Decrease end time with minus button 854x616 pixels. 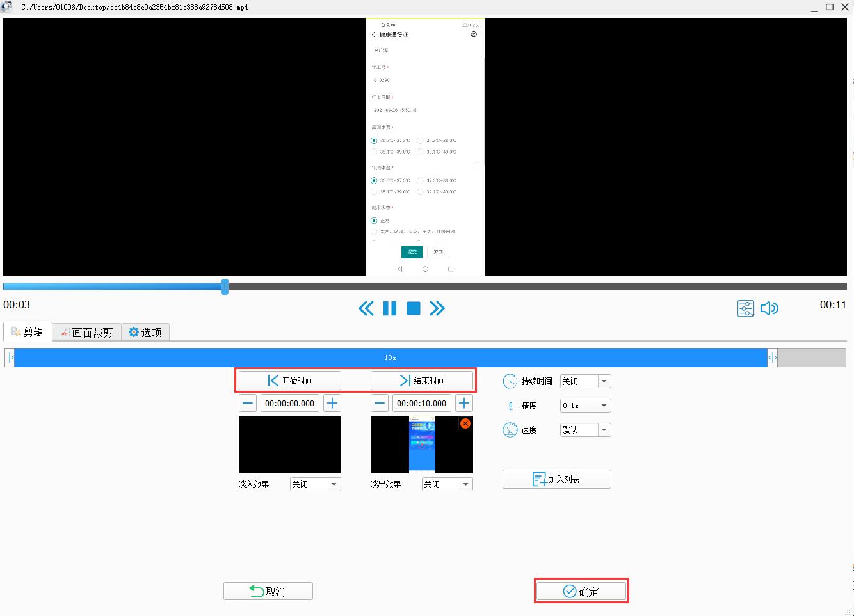[x=380, y=403]
